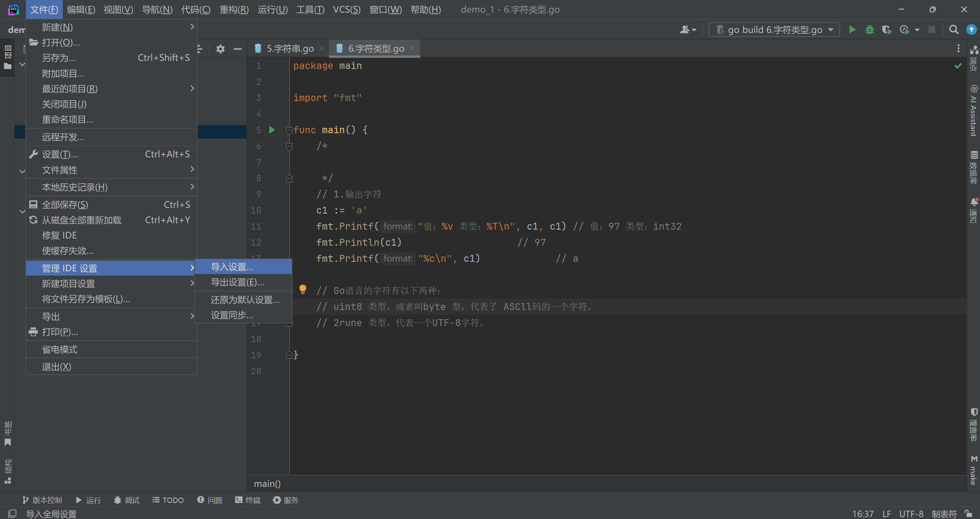Collapse func main fold marker
980x519 pixels.
point(289,130)
